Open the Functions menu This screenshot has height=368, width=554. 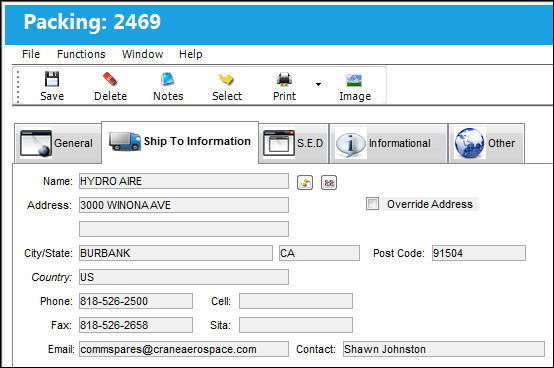pos(81,54)
